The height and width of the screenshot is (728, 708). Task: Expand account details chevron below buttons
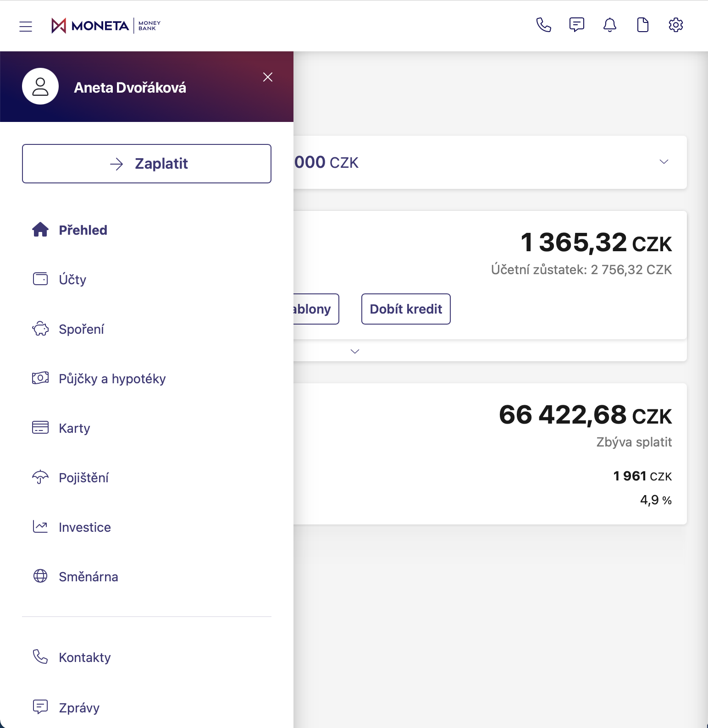(x=354, y=351)
